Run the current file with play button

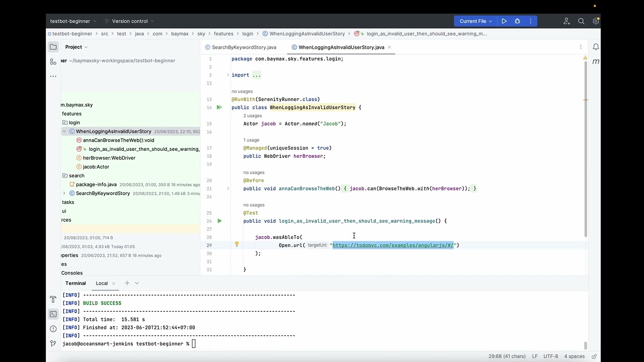504,21
